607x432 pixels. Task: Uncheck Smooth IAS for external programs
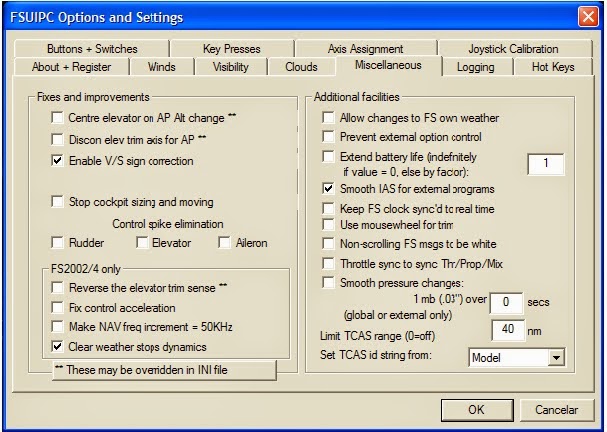pyautogui.click(x=328, y=189)
